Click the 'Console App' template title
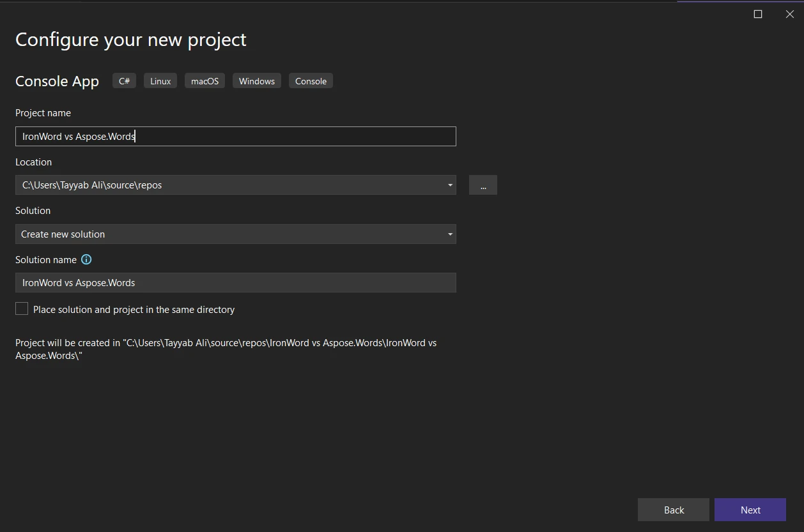The image size is (804, 532). (x=57, y=81)
